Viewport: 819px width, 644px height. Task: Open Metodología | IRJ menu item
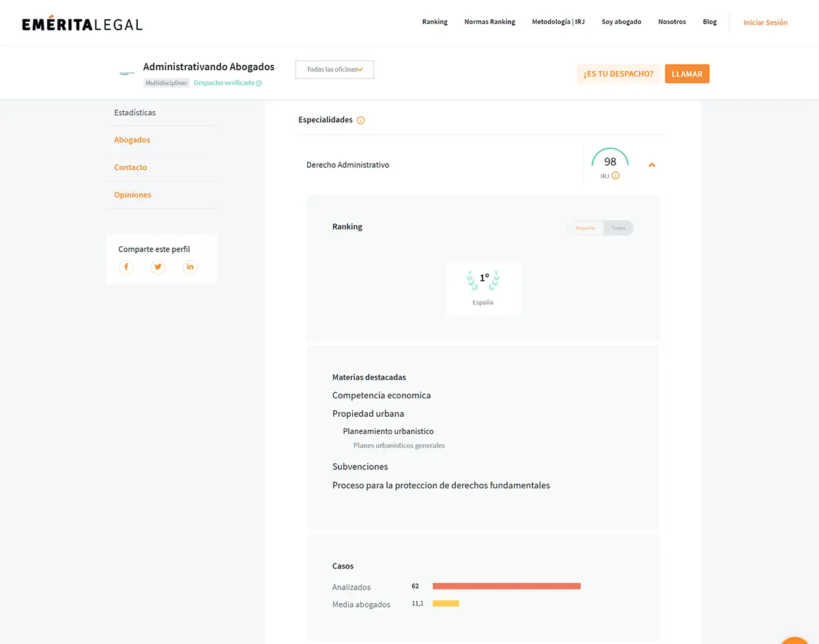coord(558,22)
